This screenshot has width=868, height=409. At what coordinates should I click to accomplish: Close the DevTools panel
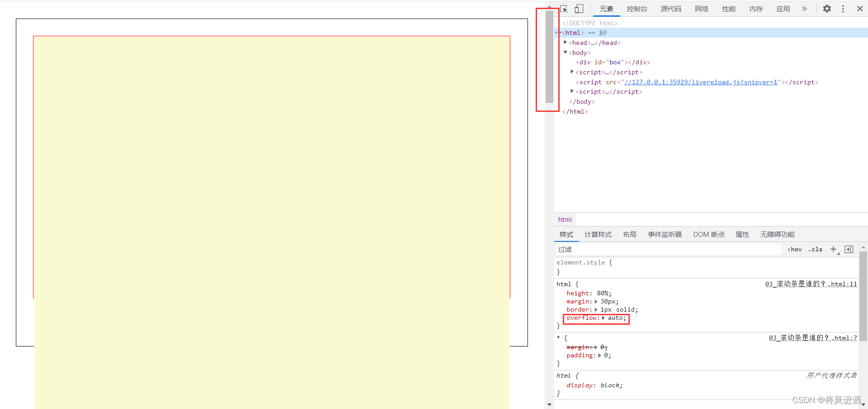pos(860,9)
